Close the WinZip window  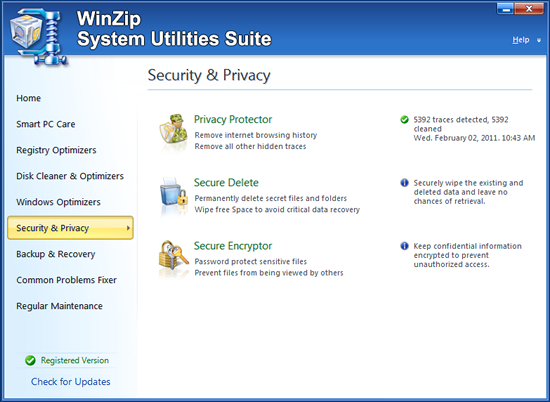(x=529, y=9)
